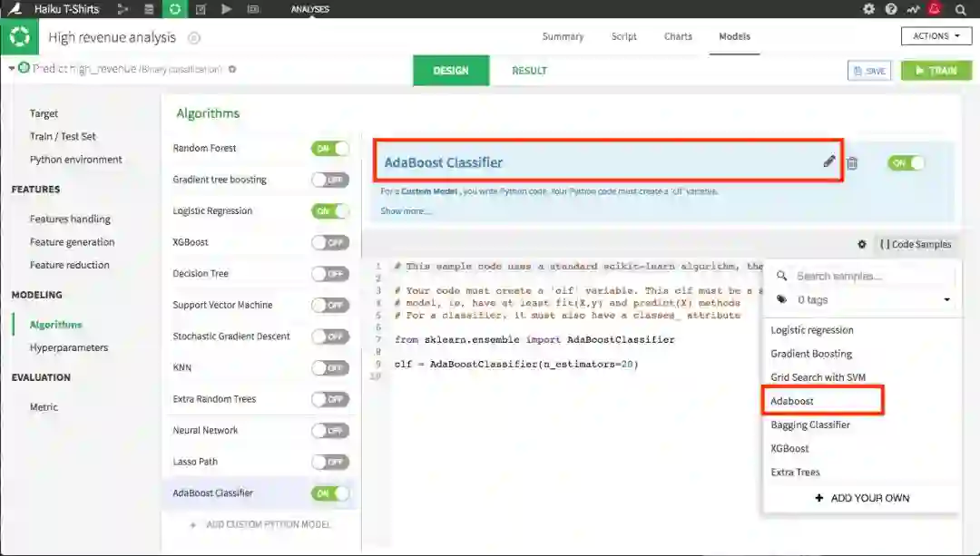Open Hyperparameters in sidebar
Screen dimensions: 980x556
[69, 347]
